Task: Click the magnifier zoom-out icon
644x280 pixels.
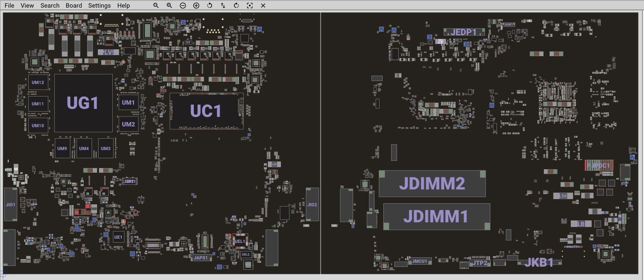Action: 156,5
